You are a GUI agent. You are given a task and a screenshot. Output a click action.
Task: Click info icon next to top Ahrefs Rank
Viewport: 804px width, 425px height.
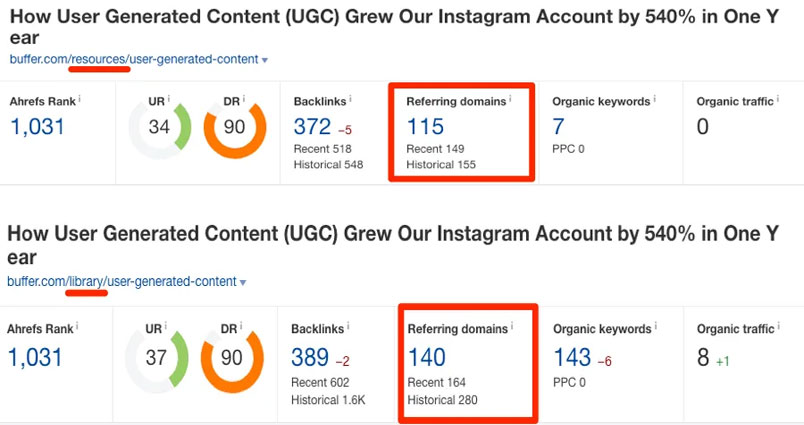(x=79, y=98)
